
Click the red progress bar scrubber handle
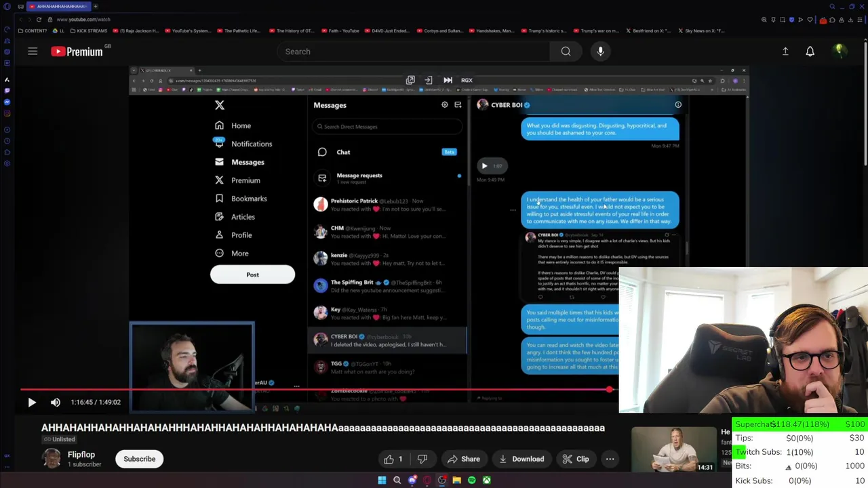[x=610, y=390]
